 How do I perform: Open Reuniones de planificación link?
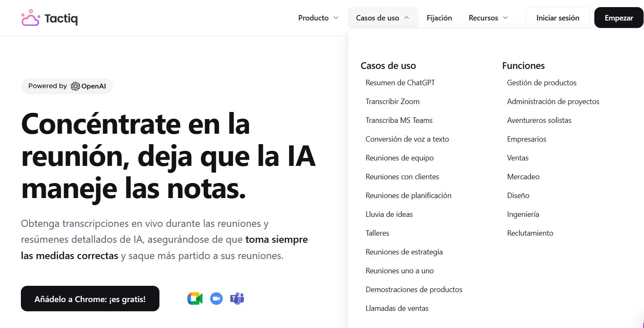(409, 196)
